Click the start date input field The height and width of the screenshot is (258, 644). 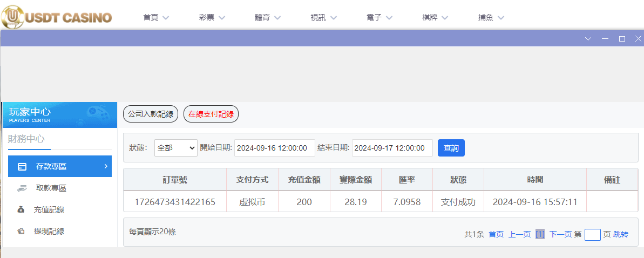click(x=274, y=148)
